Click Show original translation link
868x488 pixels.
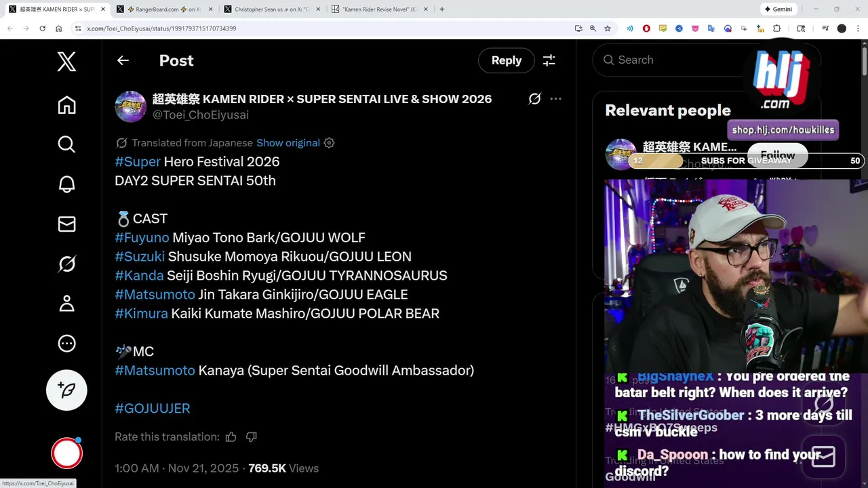click(288, 143)
